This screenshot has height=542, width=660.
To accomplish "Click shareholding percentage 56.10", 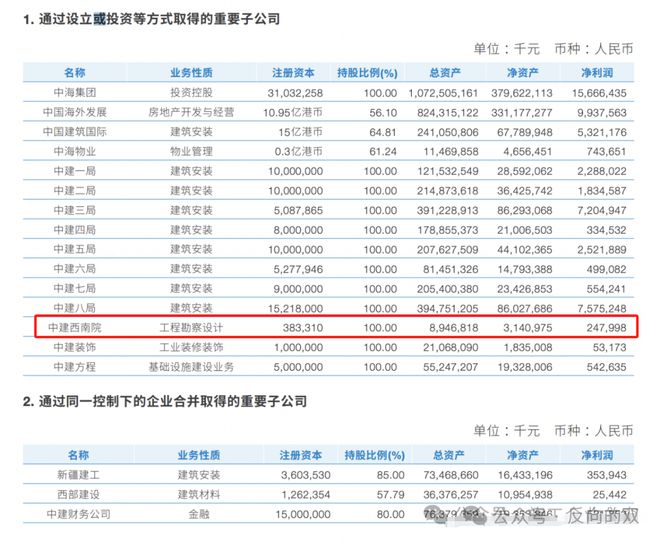I will click(x=383, y=113).
